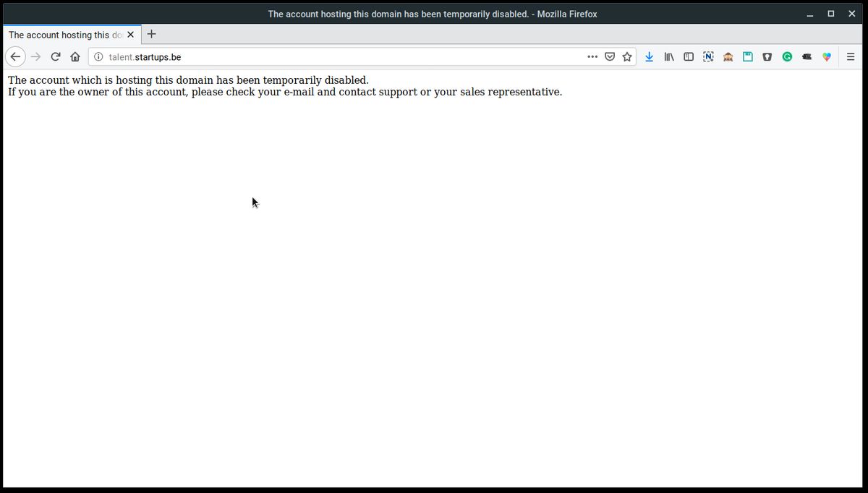
Task: Click the Grammarly extension icon
Action: click(787, 56)
